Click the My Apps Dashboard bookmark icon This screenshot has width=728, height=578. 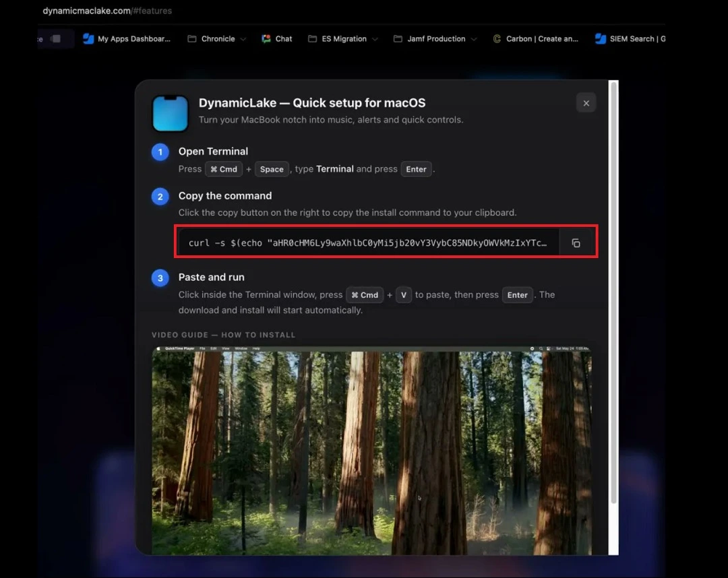(x=88, y=39)
